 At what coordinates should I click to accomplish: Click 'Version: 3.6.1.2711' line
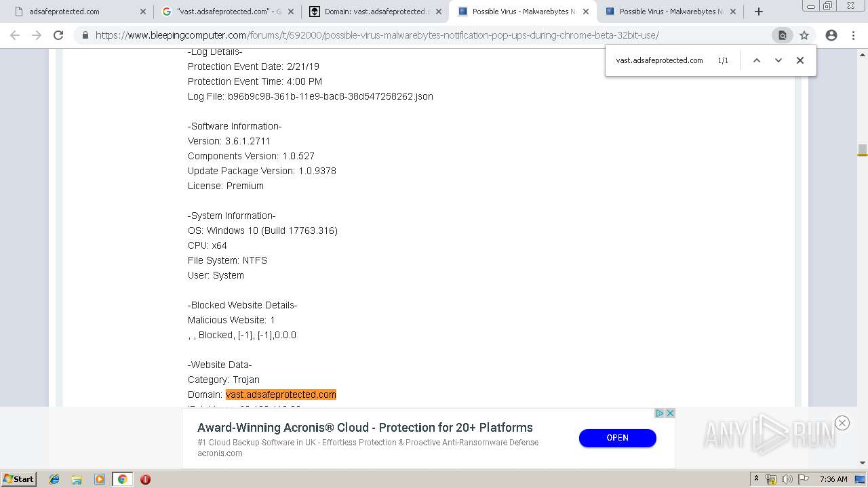(229, 141)
